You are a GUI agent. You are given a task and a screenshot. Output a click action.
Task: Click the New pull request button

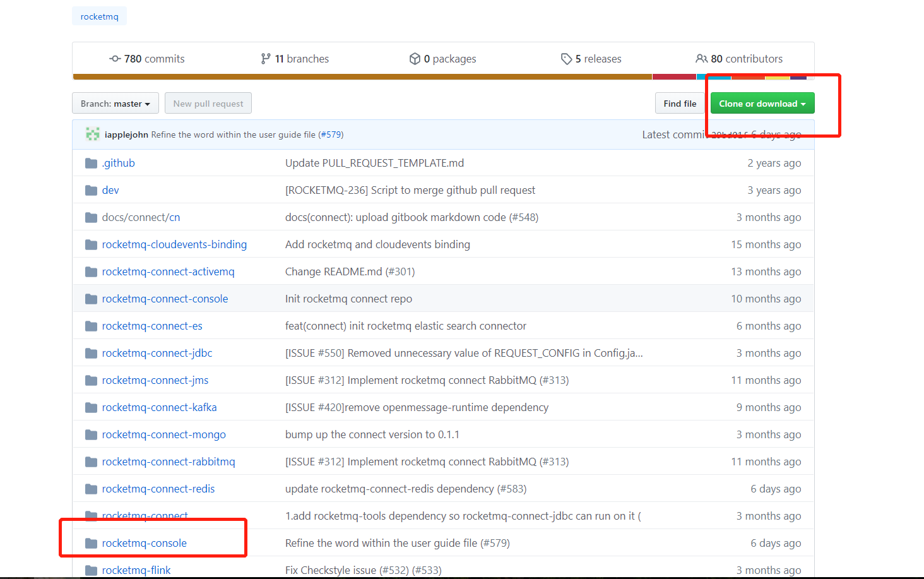(208, 104)
